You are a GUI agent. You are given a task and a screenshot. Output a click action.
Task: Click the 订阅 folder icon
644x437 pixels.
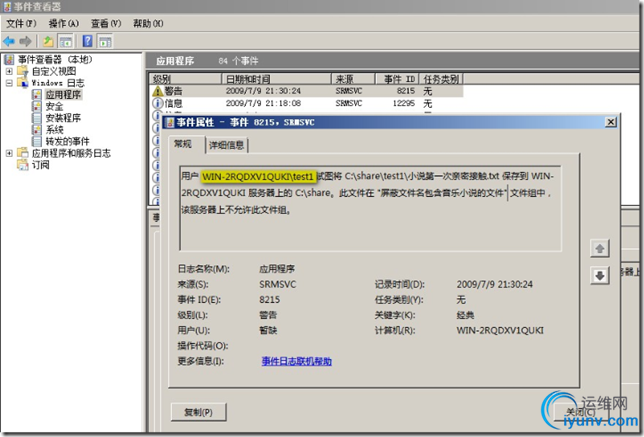pyautogui.click(x=23, y=165)
